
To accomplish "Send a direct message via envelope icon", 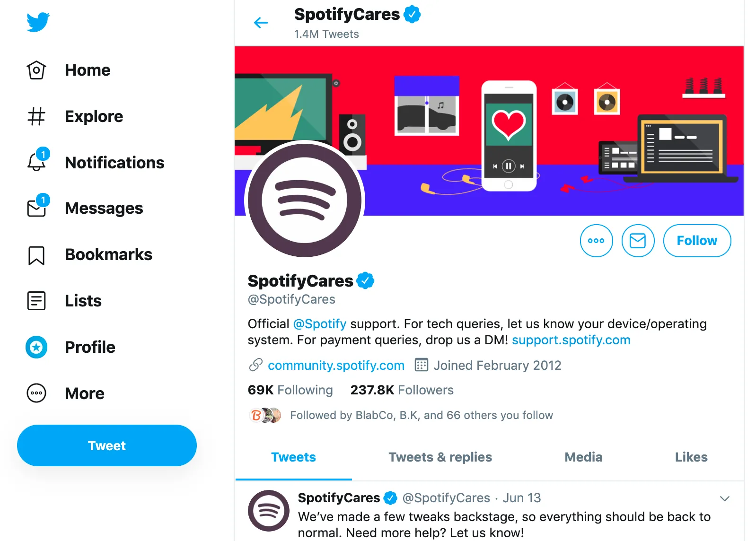I will pyautogui.click(x=638, y=241).
